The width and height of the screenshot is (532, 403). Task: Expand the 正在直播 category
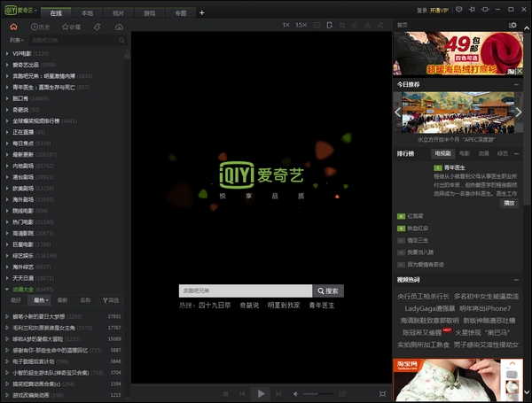(x=7, y=132)
